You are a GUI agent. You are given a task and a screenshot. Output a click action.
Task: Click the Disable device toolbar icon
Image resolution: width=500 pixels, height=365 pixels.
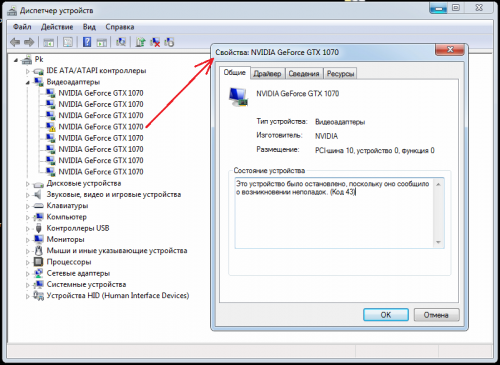169,42
